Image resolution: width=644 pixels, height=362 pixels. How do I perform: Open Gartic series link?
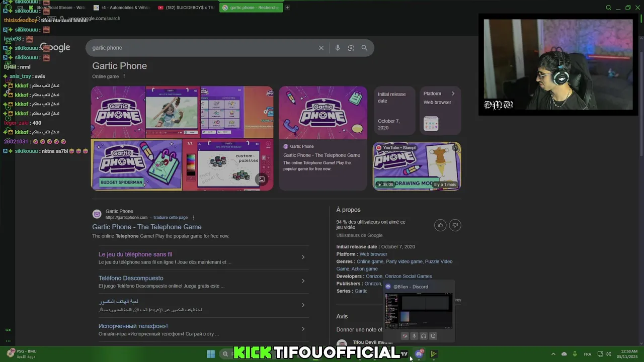point(361,291)
